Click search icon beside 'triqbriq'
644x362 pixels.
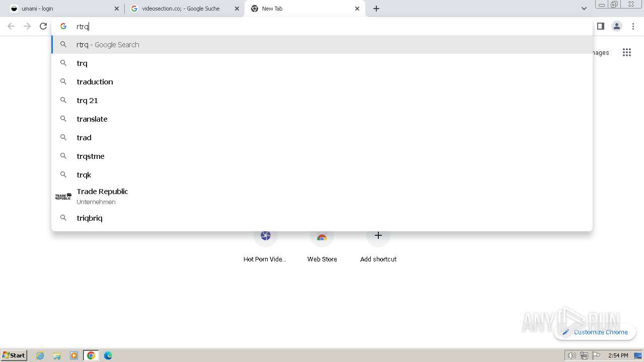tap(63, 218)
